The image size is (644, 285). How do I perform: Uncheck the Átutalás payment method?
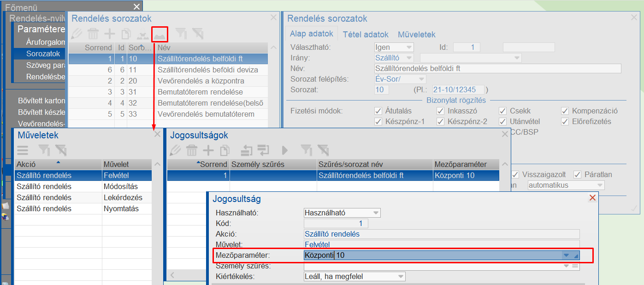pos(378,110)
